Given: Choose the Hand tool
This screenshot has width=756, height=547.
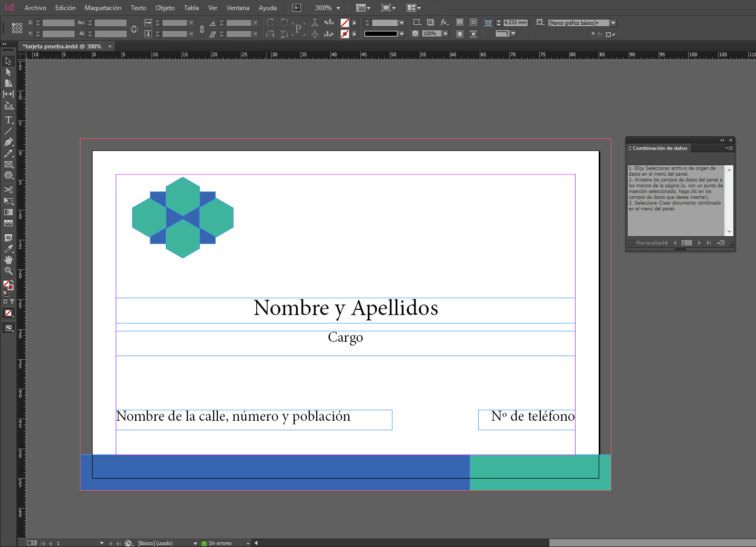Looking at the screenshot, I should click(8, 260).
